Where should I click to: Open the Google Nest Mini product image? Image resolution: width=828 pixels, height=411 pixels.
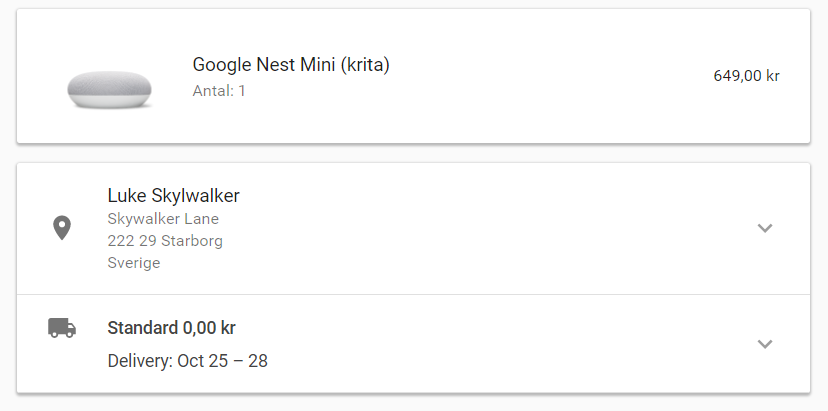coord(109,90)
